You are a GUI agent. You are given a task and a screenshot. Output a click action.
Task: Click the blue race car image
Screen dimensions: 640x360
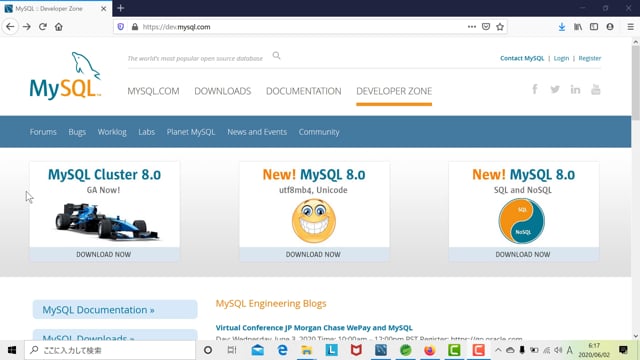click(x=107, y=222)
